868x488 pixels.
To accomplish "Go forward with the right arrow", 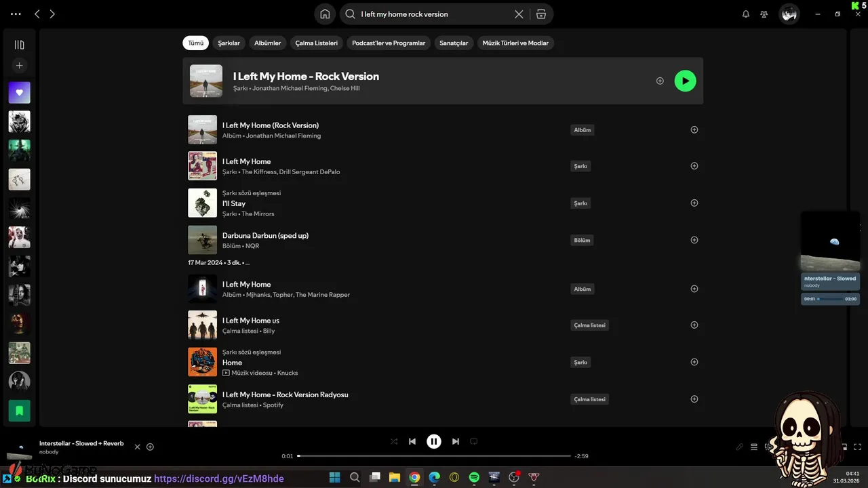I will coord(52,14).
